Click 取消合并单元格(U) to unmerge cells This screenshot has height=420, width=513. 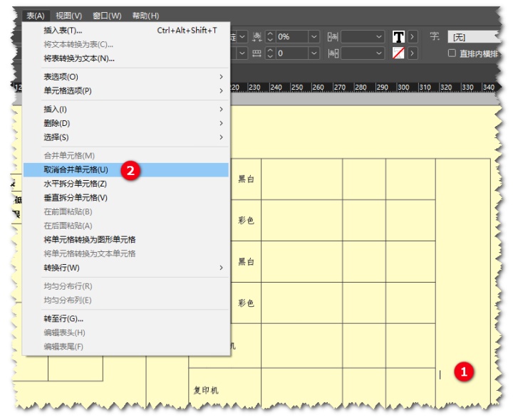(x=126, y=169)
